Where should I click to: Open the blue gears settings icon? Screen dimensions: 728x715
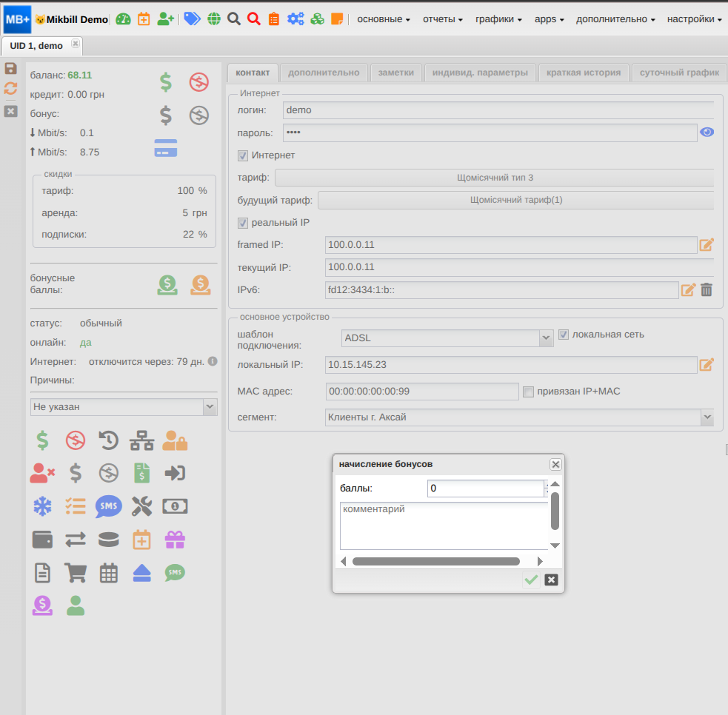pos(295,19)
